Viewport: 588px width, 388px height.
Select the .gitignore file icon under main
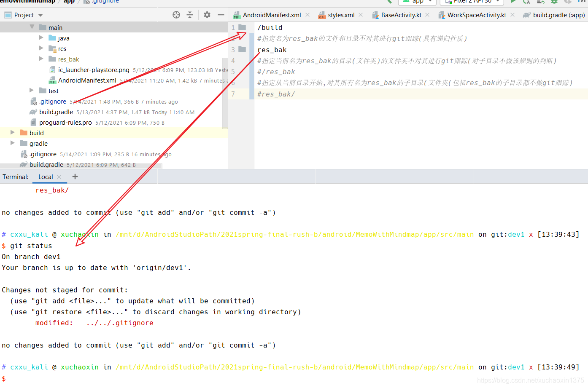point(33,101)
